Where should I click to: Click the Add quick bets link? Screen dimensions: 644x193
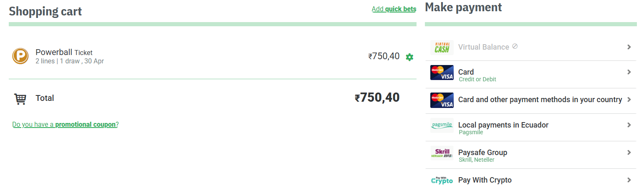[x=394, y=9]
